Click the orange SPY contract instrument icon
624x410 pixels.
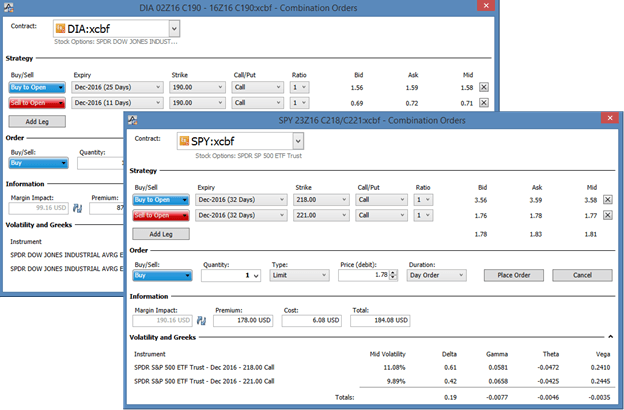(x=186, y=142)
